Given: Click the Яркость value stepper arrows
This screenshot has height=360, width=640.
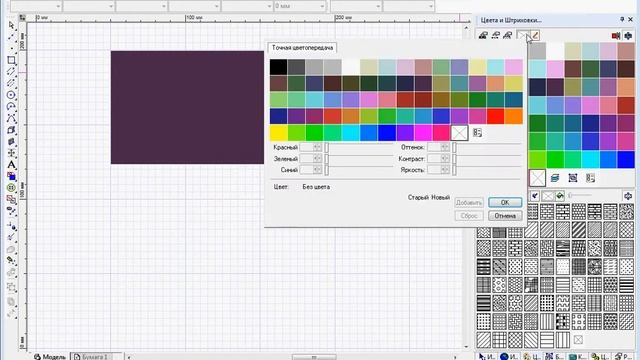Looking at the screenshot, I should [x=445, y=170].
